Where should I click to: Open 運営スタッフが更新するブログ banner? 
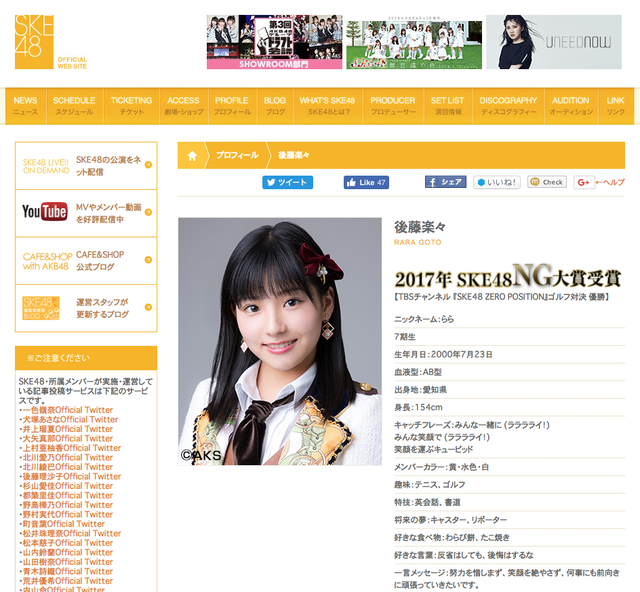click(86, 308)
